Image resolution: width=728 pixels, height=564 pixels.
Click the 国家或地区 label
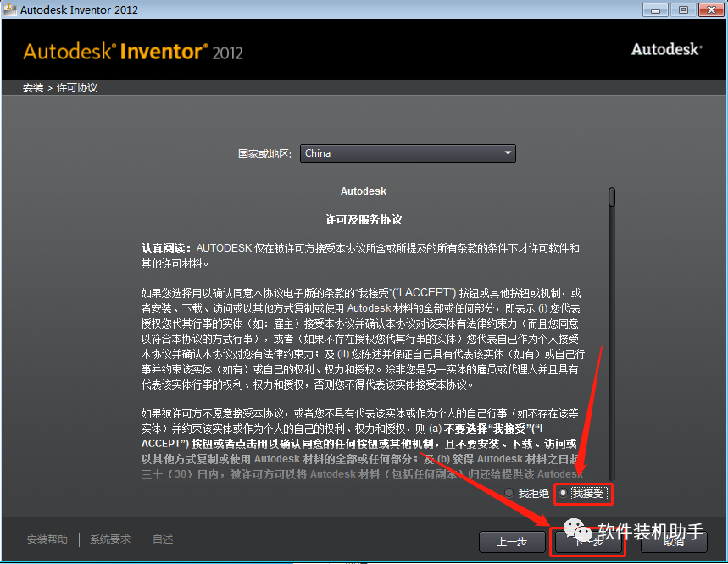click(264, 153)
